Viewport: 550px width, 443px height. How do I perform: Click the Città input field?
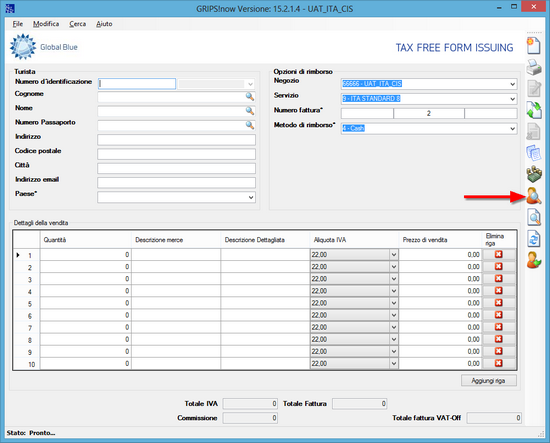point(176,168)
